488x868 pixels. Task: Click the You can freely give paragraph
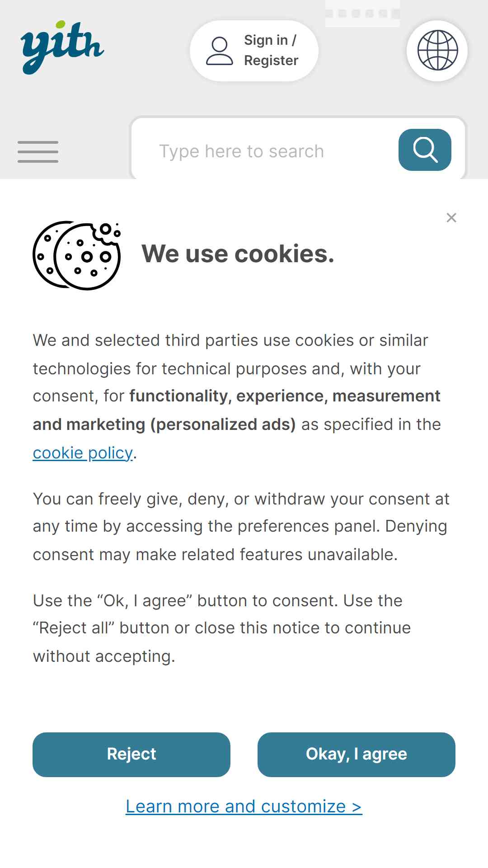[x=241, y=527]
